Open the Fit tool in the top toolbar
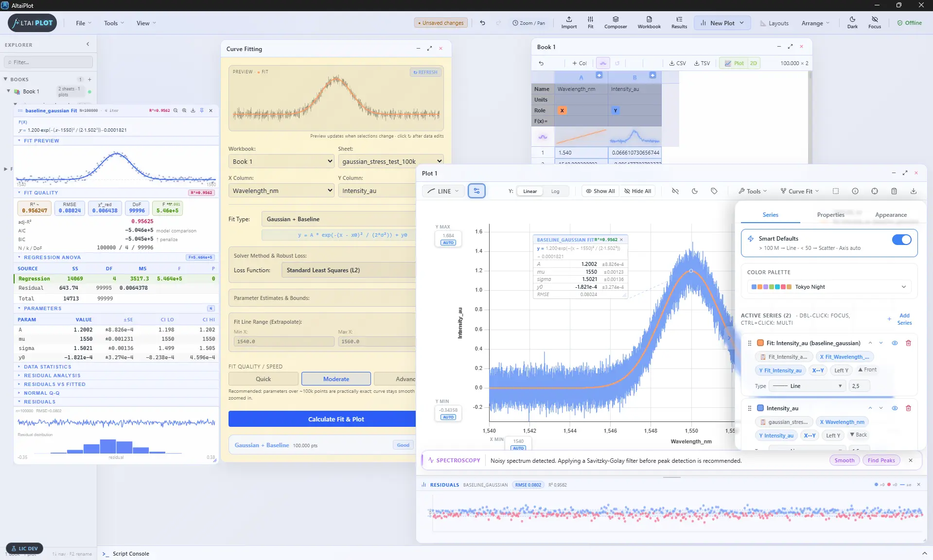Viewport: 933px width, 560px height. coord(590,22)
